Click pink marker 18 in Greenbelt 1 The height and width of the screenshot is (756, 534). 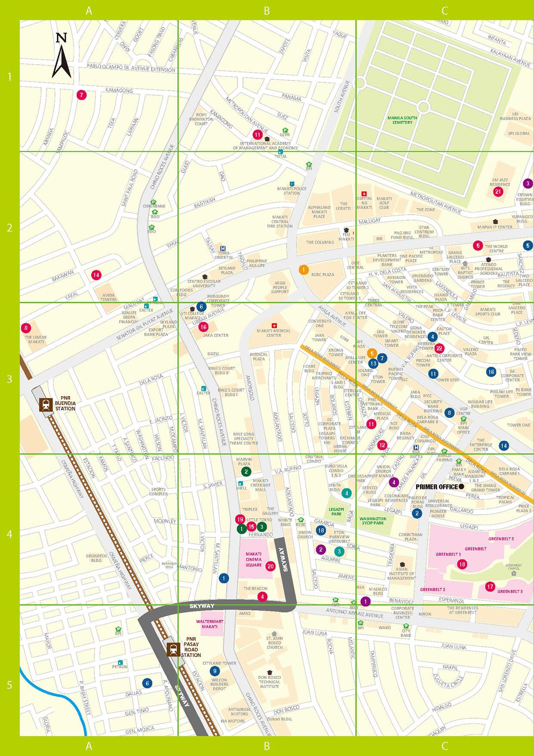tap(462, 564)
